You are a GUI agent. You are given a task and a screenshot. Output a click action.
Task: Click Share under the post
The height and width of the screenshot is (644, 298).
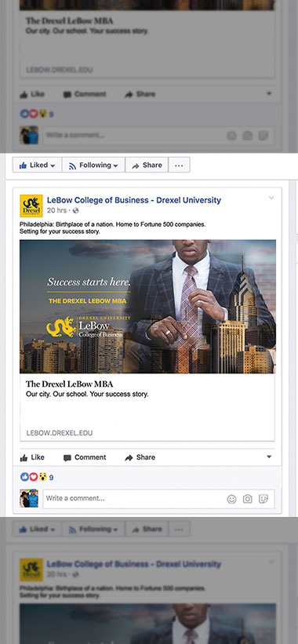[140, 457]
